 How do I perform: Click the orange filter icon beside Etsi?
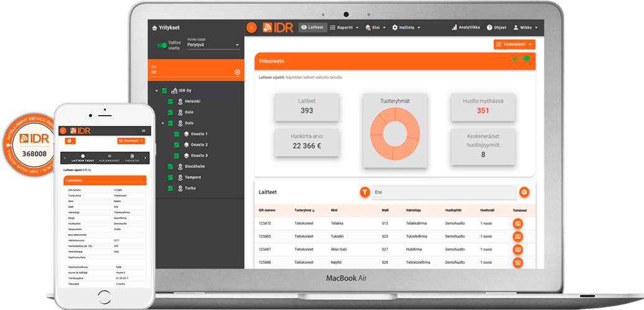point(365,192)
